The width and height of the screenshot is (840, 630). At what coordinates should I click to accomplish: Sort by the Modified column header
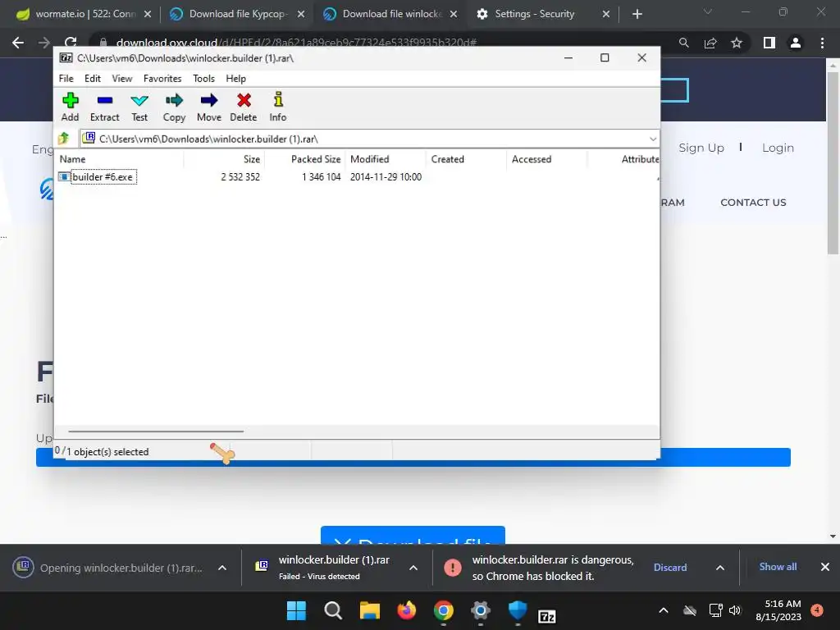click(386, 159)
